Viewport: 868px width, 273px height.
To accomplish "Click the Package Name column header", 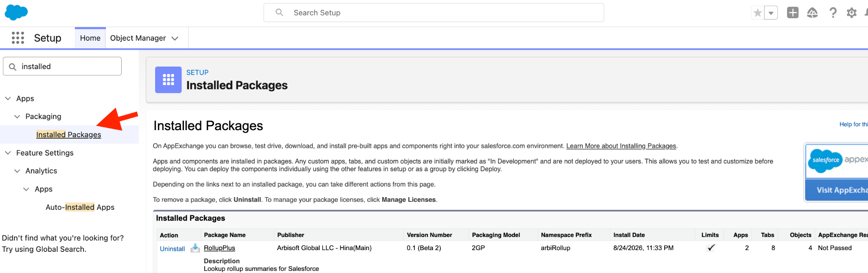I will tap(225, 235).
